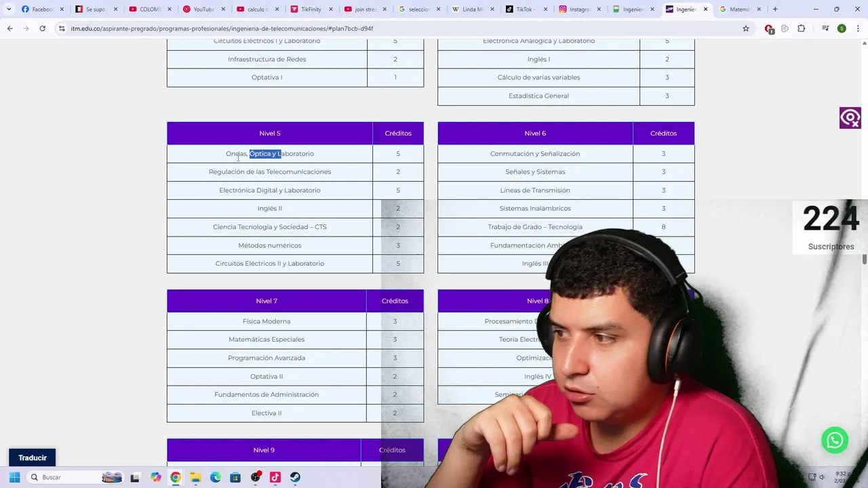Viewport: 868px width, 488px height.
Task: Click 'Sistemas Inalámbricos' row
Action: (566, 209)
